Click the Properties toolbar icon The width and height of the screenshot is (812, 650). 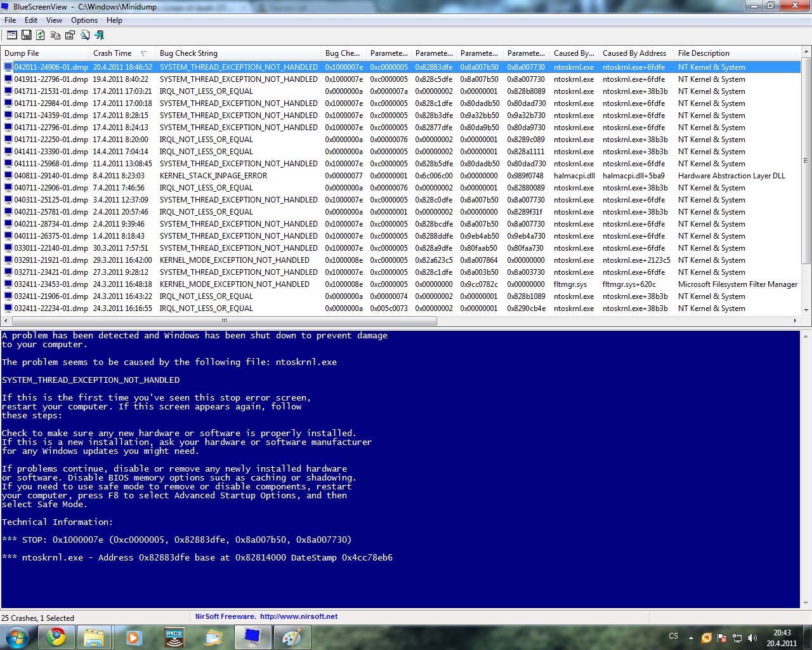click(x=70, y=35)
